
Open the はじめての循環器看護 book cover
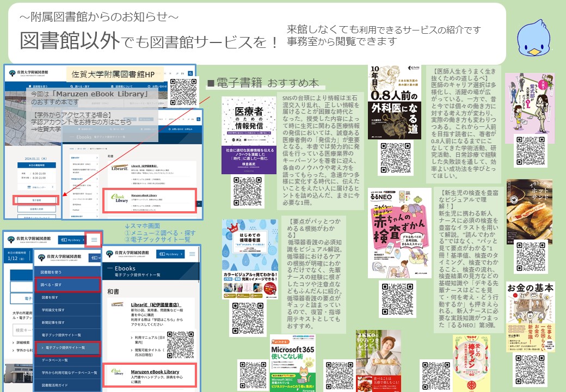(x=250, y=259)
